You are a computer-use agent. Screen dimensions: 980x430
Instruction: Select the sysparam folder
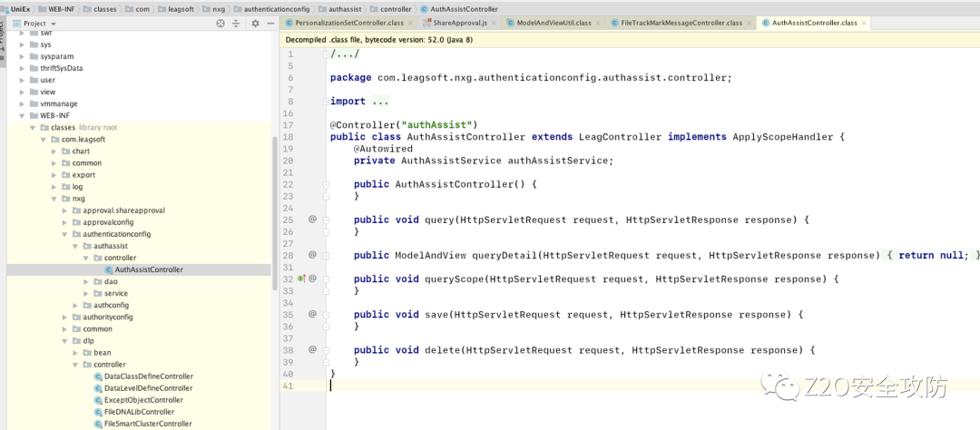(x=57, y=56)
